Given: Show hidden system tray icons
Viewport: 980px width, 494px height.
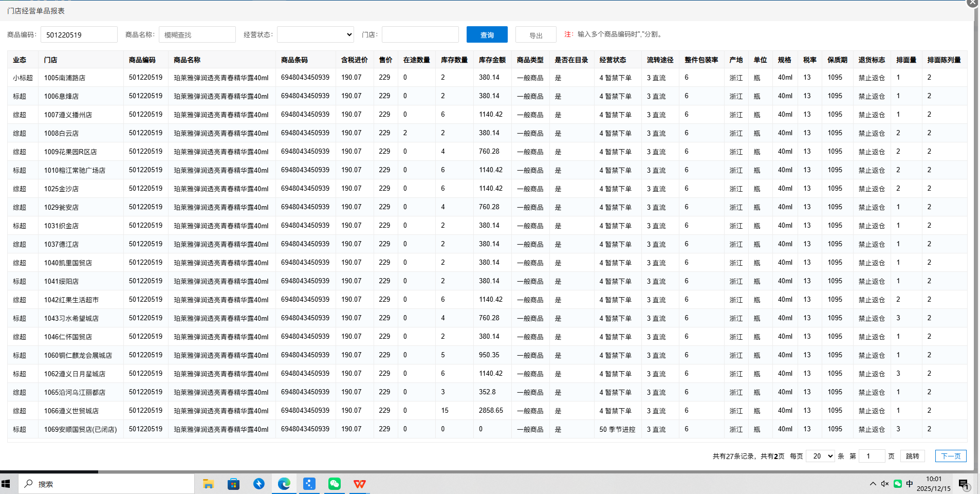Looking at the screenshot, I should 873,484.
